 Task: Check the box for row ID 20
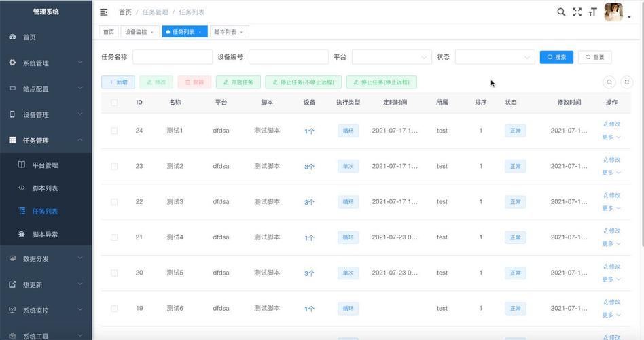pos(114,273)
